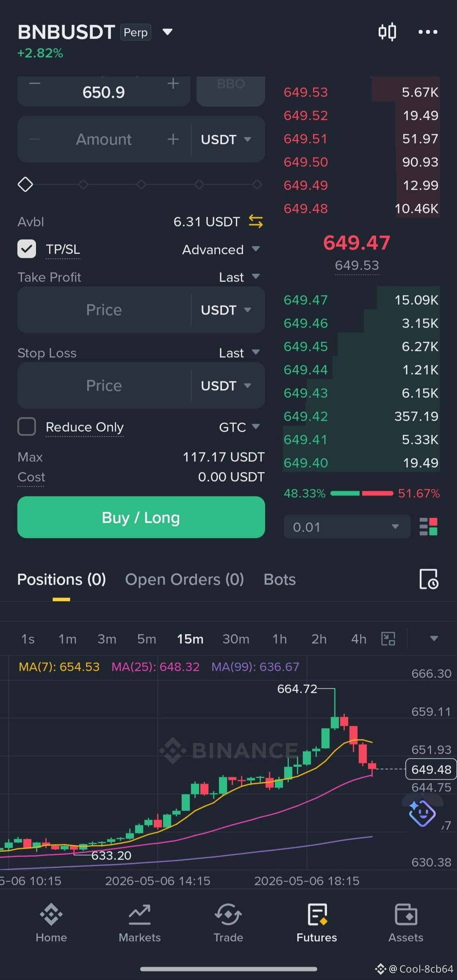Open the GTC time-in-force dropdown

[x=239, y=427]
